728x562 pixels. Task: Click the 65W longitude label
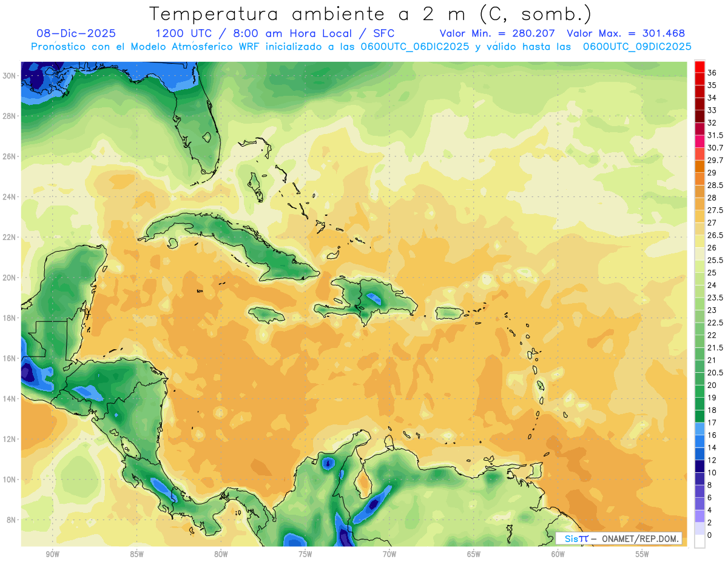point(474,554)
